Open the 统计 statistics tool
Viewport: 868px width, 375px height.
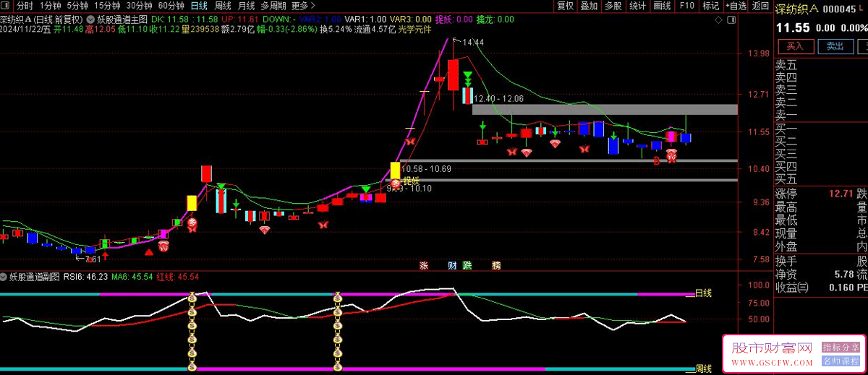[637, 6]
